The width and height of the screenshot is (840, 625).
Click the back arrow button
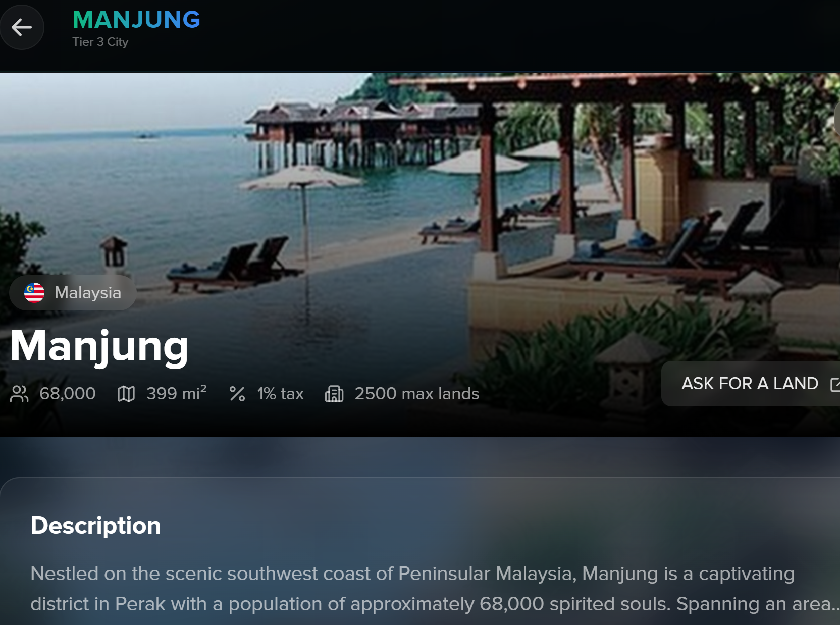(22, 27)
